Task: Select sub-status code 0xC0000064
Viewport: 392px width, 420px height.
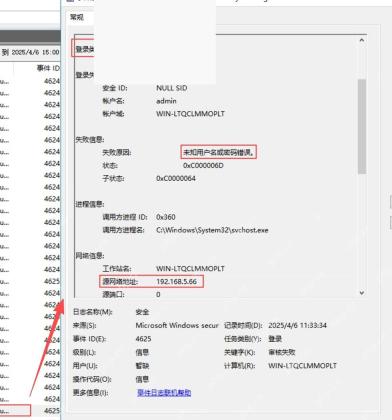Action: (176, 178)
